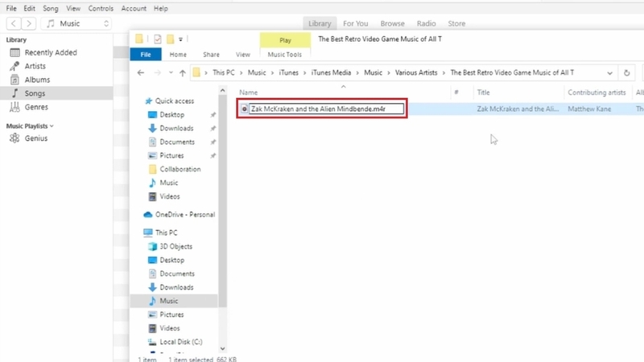Click navigation pane scroll down arrow

click(x=222, y=349)
